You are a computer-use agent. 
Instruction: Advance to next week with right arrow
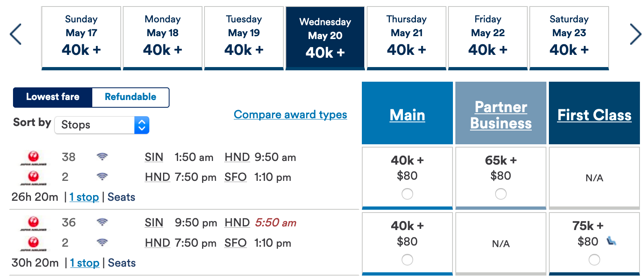tap(635, 34)
